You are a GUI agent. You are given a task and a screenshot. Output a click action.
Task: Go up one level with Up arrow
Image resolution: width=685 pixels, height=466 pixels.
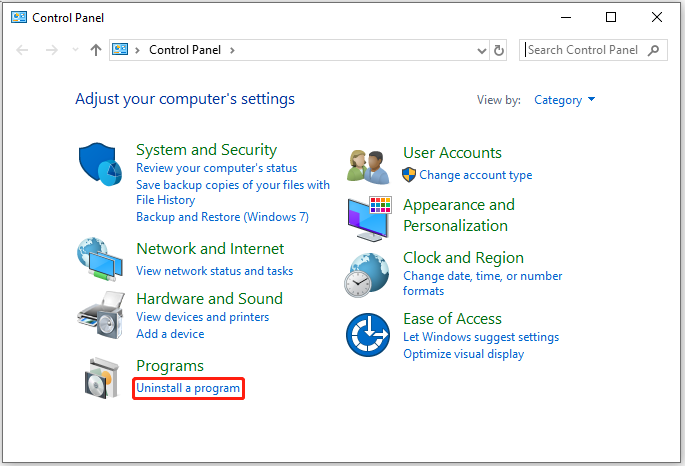[x=96, y=50]
